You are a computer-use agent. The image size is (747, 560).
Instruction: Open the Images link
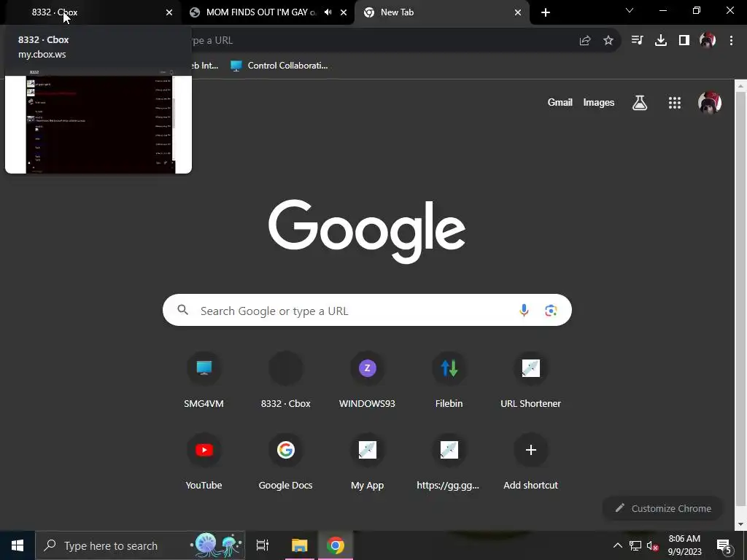point(599,102)
